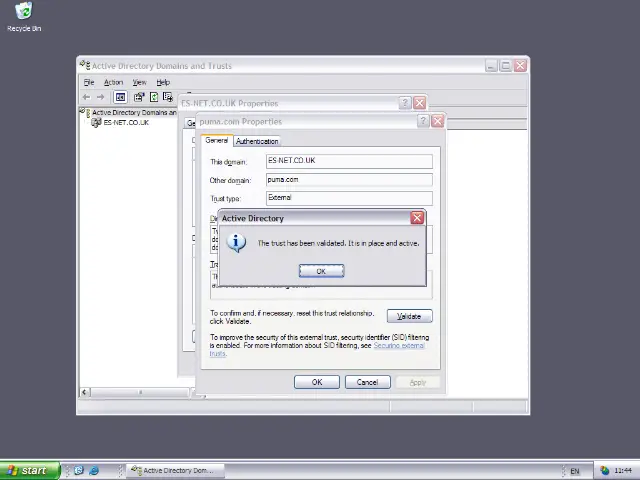
Task: Click the text 'The trust has been validated'
Action: pos(302,243)
